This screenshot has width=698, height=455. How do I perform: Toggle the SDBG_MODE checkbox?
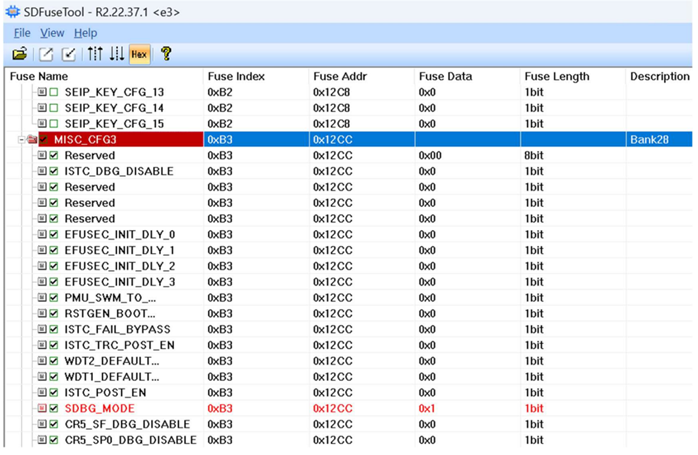coord(55,409)
